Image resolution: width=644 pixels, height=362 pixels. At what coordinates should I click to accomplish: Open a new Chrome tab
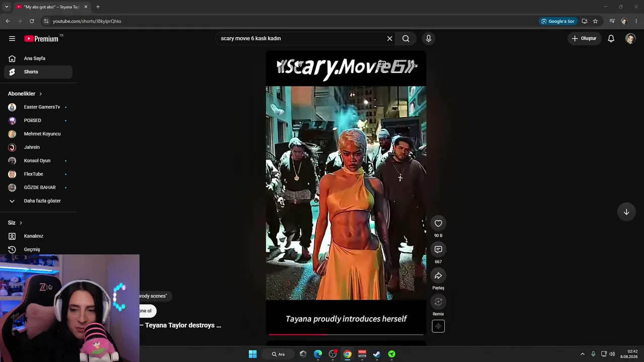98,7
